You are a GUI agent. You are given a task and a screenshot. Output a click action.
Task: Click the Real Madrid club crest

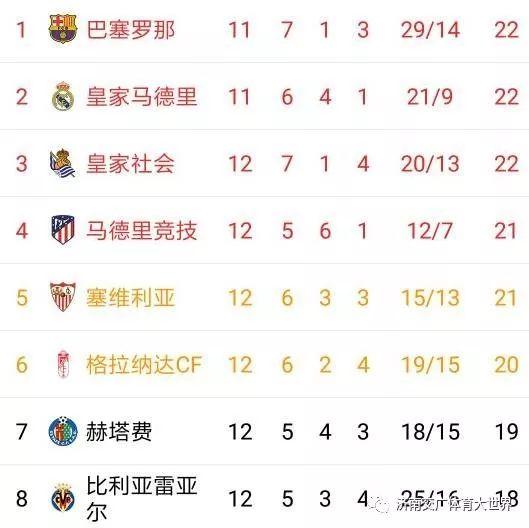[x=63, y=96]
